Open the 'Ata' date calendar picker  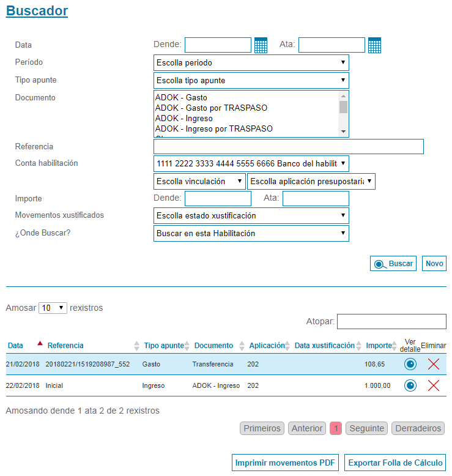click(x=374, y=45)
